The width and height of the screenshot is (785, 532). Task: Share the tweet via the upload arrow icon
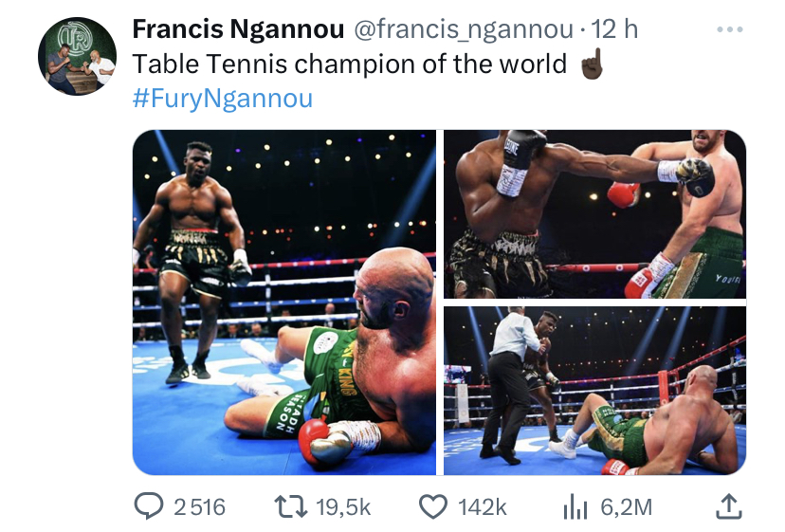click(x=727, y=507)
